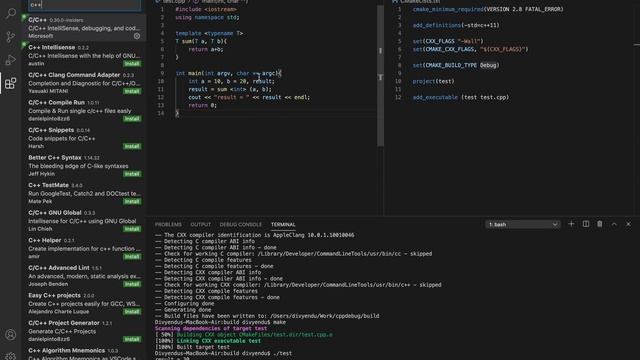Click the add_executable line in CMakeLists
This screenshot has width=640, height=360.
461,97
